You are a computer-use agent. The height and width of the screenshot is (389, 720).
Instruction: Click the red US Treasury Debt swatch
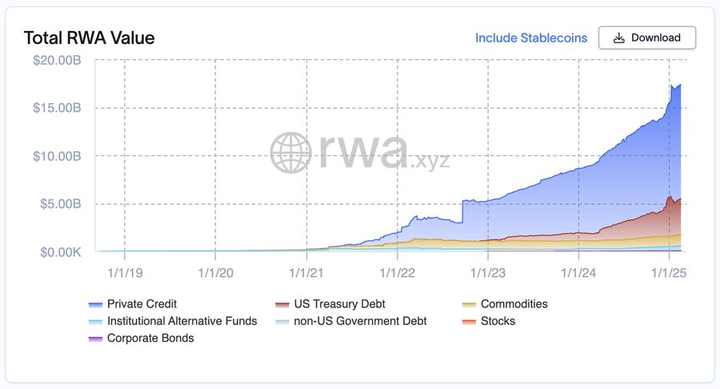point(282,304)
